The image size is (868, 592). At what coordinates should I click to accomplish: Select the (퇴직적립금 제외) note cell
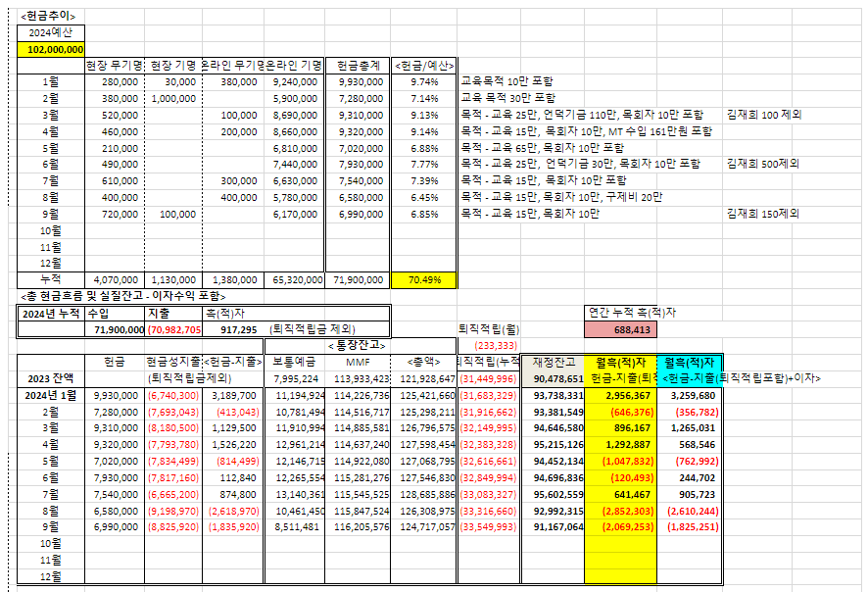click(313, 329)
